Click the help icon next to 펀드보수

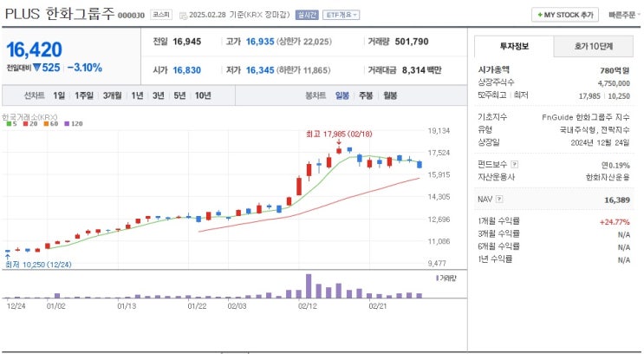514,165
